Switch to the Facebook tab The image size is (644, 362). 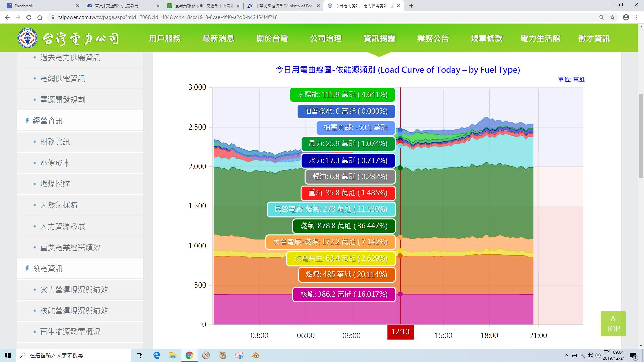click(x=42, y=6)
